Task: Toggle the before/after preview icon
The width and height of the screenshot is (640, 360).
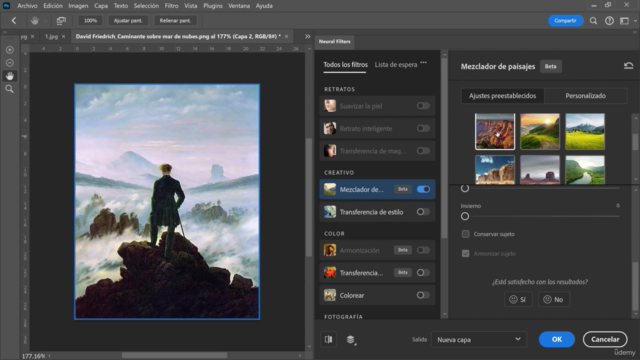Action: coord(329,339)
